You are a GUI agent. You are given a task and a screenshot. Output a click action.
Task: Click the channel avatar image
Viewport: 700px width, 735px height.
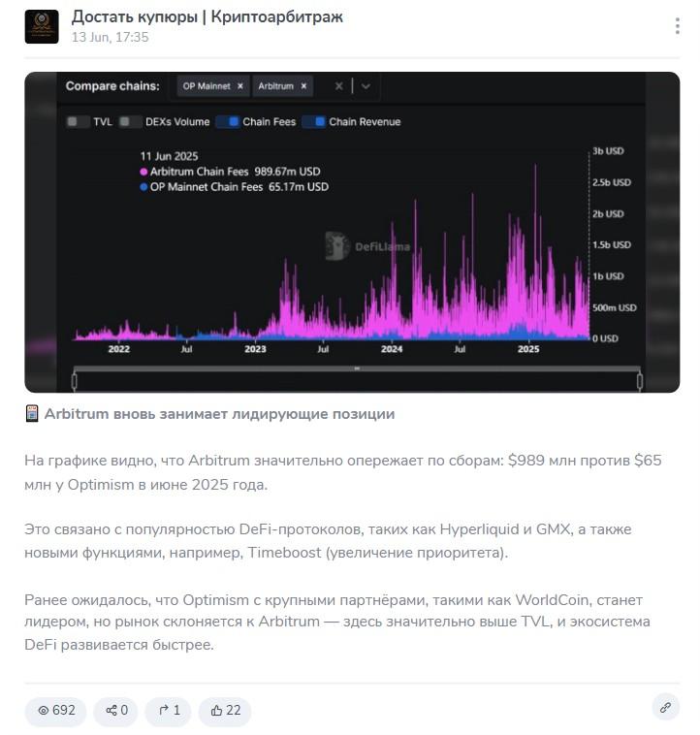click(42, 27)
